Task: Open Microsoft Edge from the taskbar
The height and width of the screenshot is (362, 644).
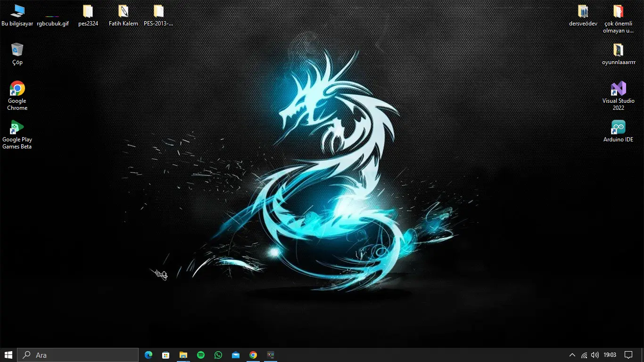Action: [x=149, y=355]
